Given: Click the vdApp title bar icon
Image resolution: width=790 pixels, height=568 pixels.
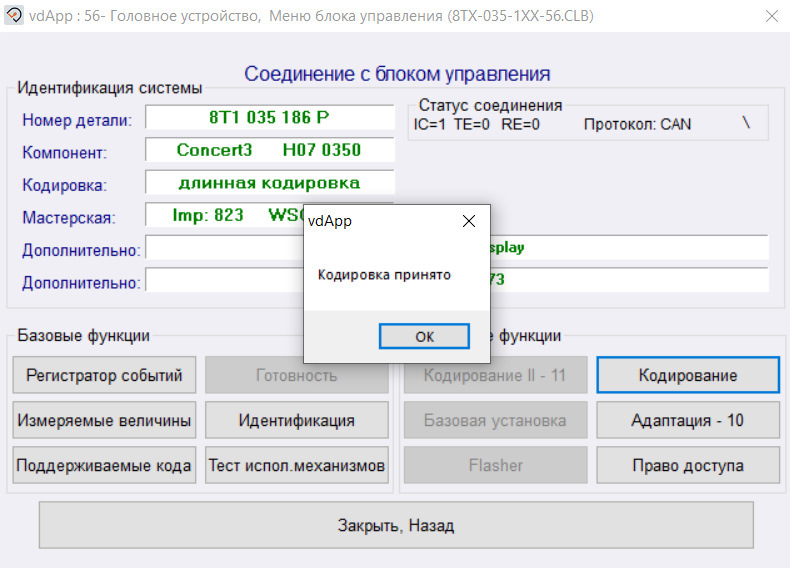Looking at the screenshot, I should click(x=14, y=15).
